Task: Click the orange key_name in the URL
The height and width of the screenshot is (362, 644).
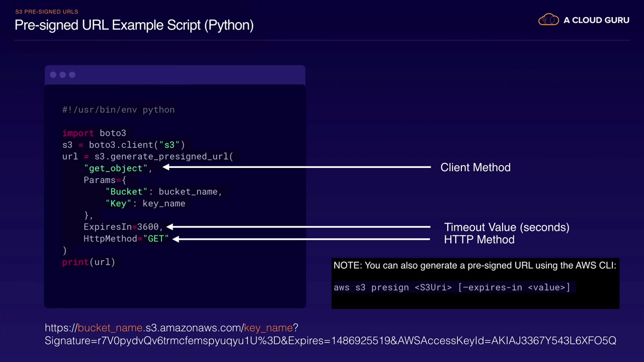Action: pos(268,328)
